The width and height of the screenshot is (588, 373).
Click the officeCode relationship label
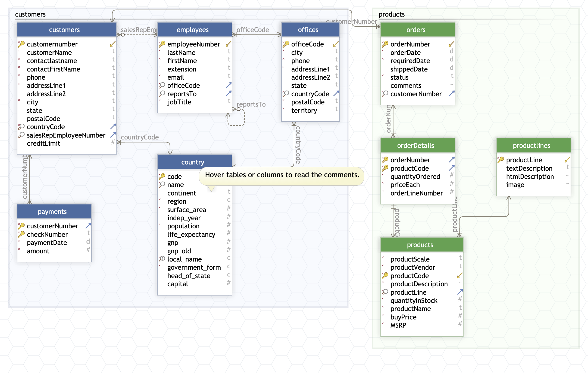click(253, 30)
